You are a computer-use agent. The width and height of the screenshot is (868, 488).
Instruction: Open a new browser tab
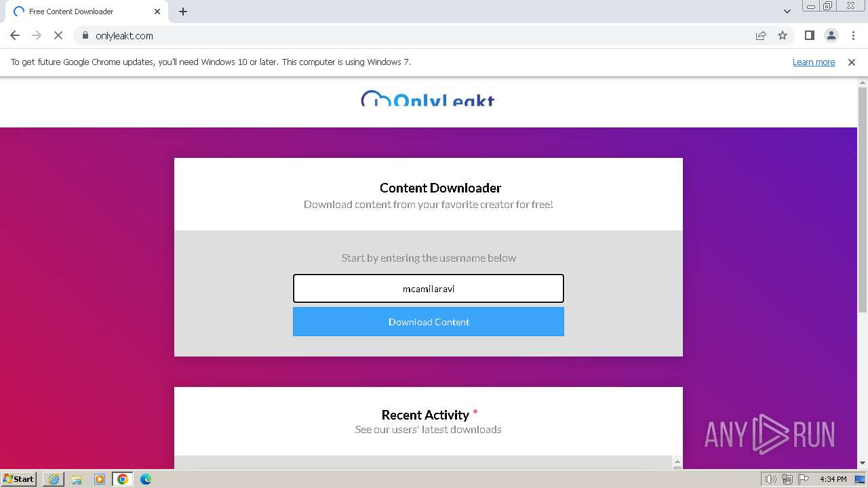[x=183, y=12]
